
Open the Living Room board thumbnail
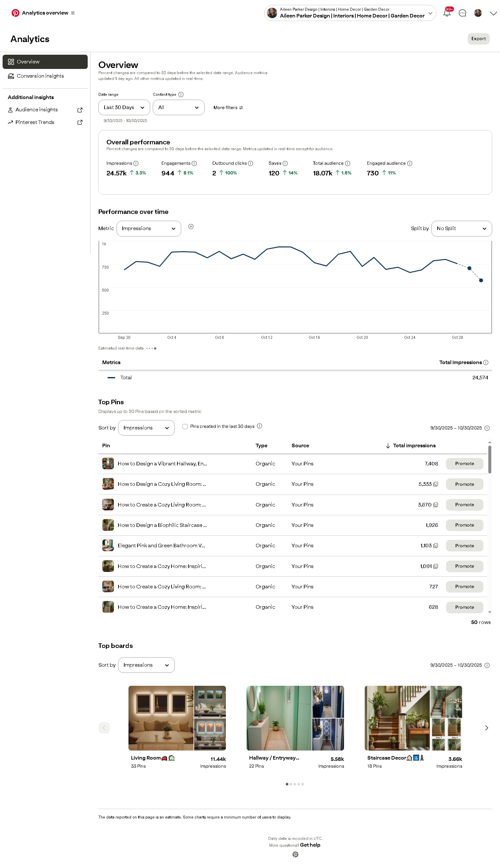177,718
